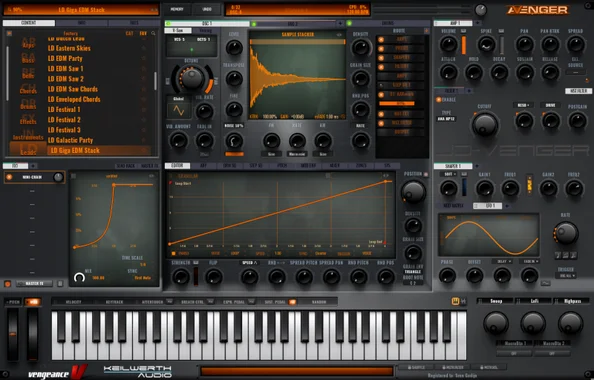Screen dimensions: 594x380
Task: Open the RESO + dropdown
Action: pos(523,105)
